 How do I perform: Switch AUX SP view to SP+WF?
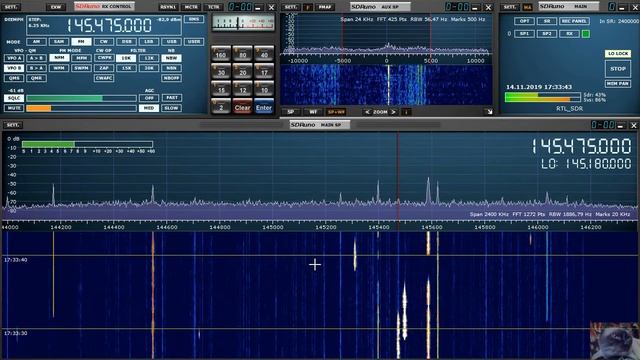click(x=336, y=112)
